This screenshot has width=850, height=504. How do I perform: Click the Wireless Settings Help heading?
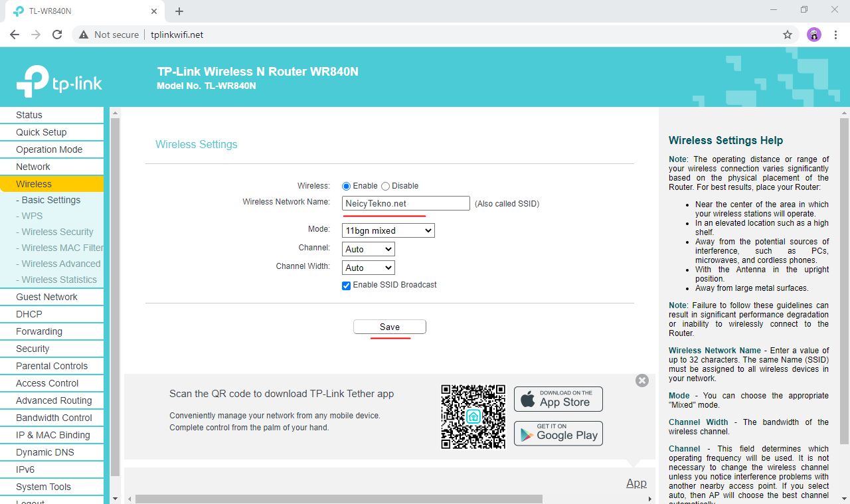pyautogui.click(x=726, y=140)
